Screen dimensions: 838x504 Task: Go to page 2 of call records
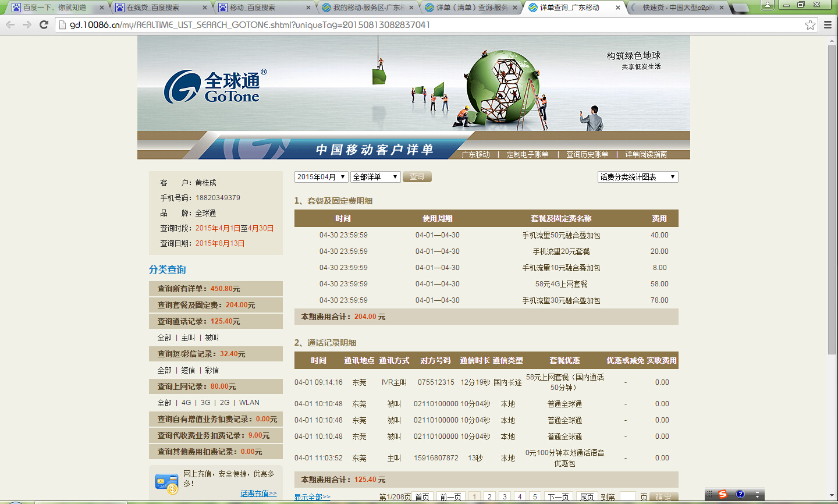coord(489,497)
